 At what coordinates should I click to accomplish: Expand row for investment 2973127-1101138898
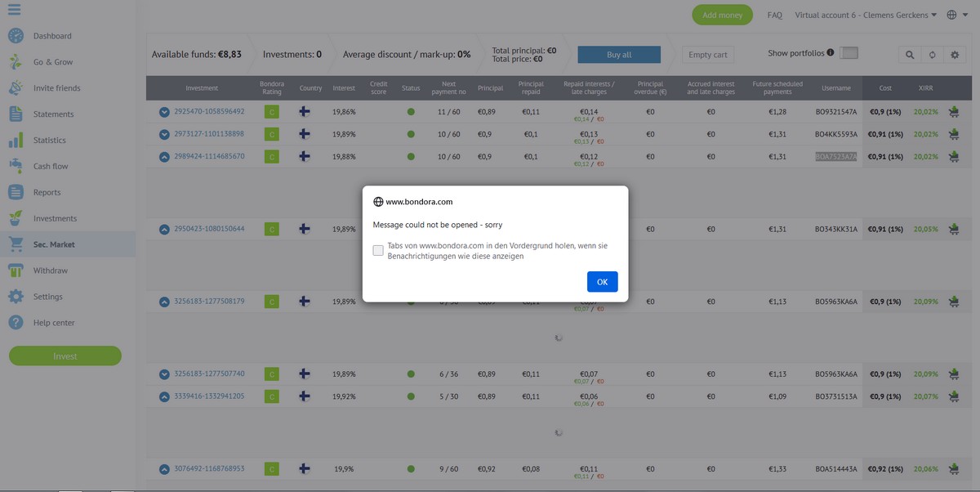(164, 134)
